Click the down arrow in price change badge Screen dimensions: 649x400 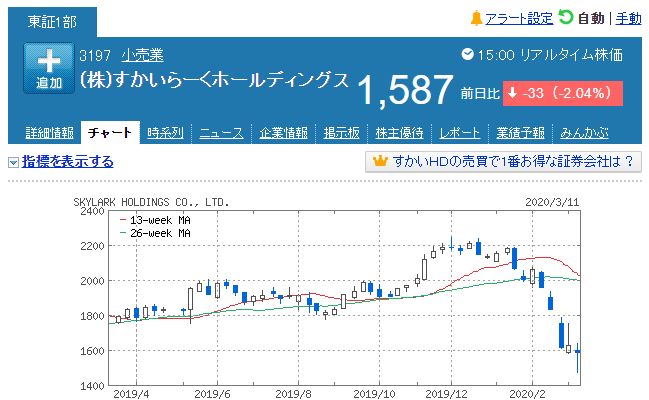(512, 93)
